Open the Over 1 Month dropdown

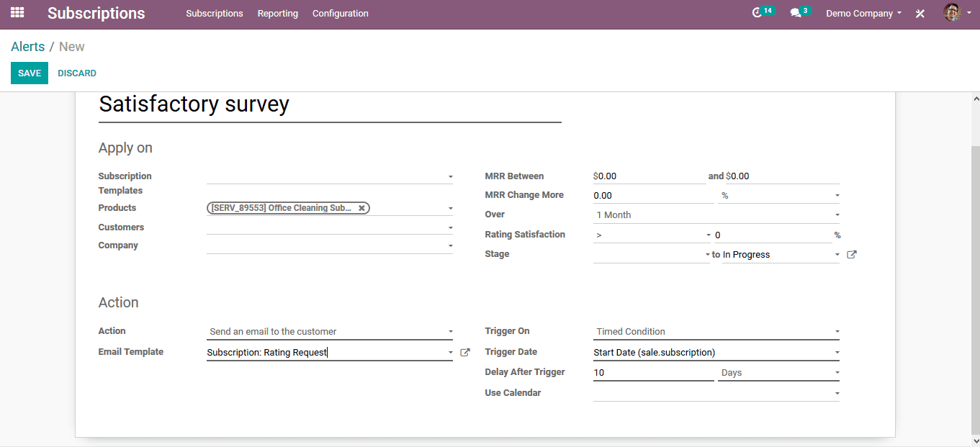[x=716, y=215]
